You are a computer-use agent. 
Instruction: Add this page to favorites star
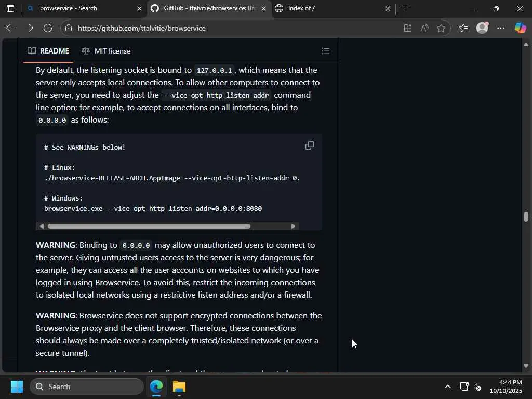click(441, 28)
